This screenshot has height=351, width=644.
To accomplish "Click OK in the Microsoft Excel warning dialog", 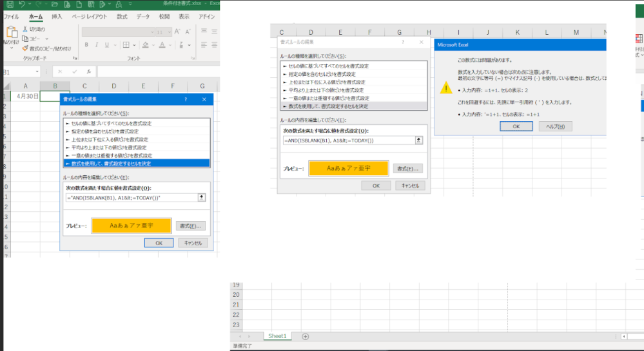I will point(516,126).
